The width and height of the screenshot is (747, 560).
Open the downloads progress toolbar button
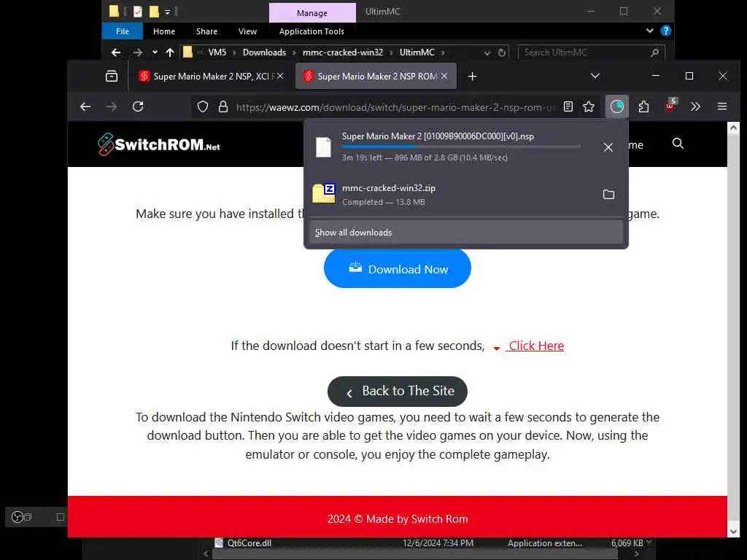(x=617, y=106)
